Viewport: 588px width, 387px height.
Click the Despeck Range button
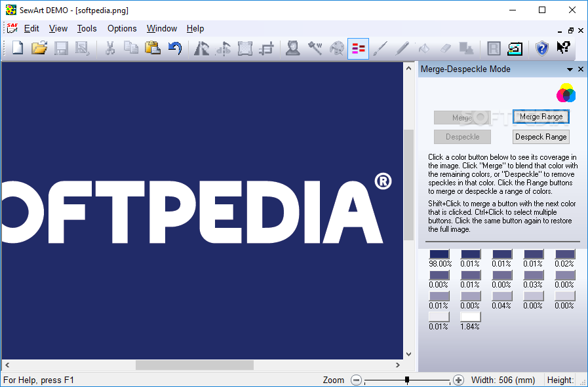click(541, 137)
